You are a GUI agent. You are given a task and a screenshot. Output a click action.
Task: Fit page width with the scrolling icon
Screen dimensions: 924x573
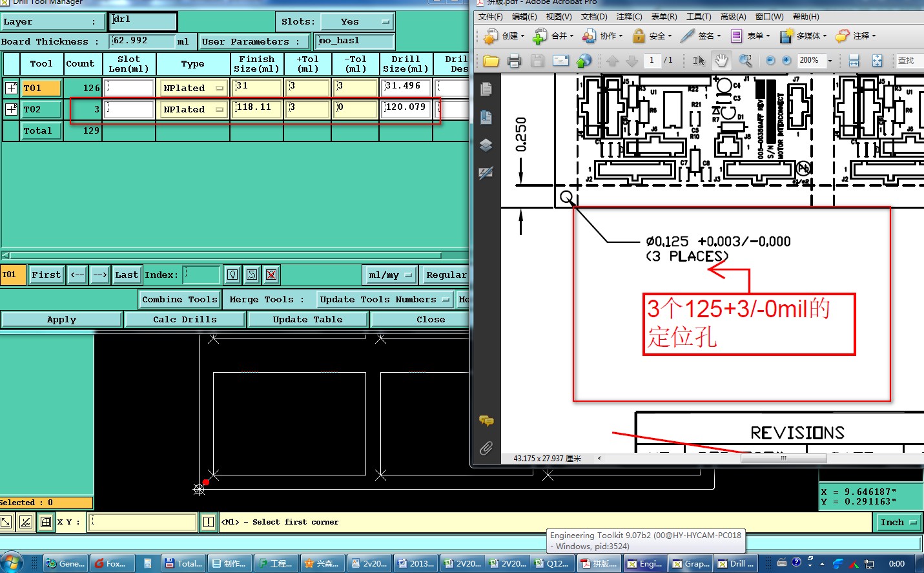(x=854, y=61)
